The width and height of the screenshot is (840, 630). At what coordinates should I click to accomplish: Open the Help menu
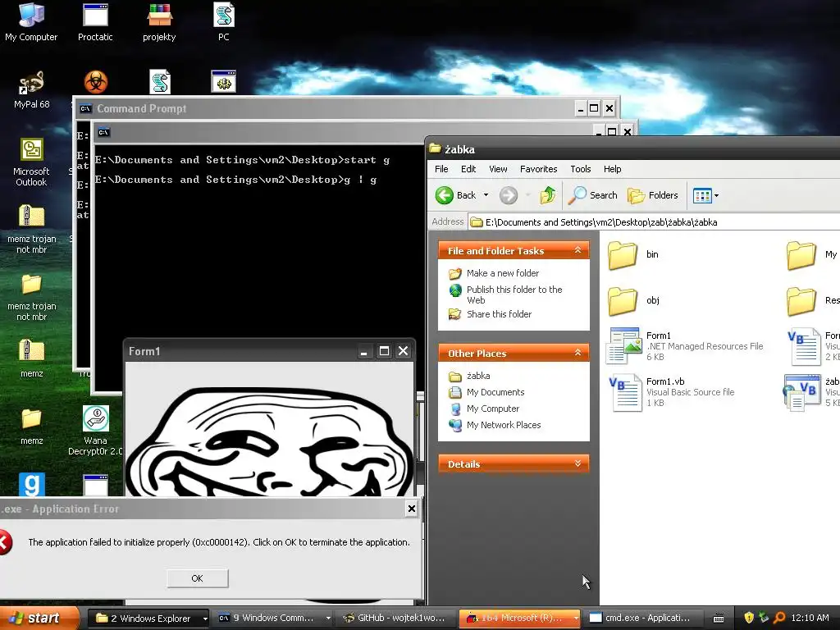tap(612, 169)
